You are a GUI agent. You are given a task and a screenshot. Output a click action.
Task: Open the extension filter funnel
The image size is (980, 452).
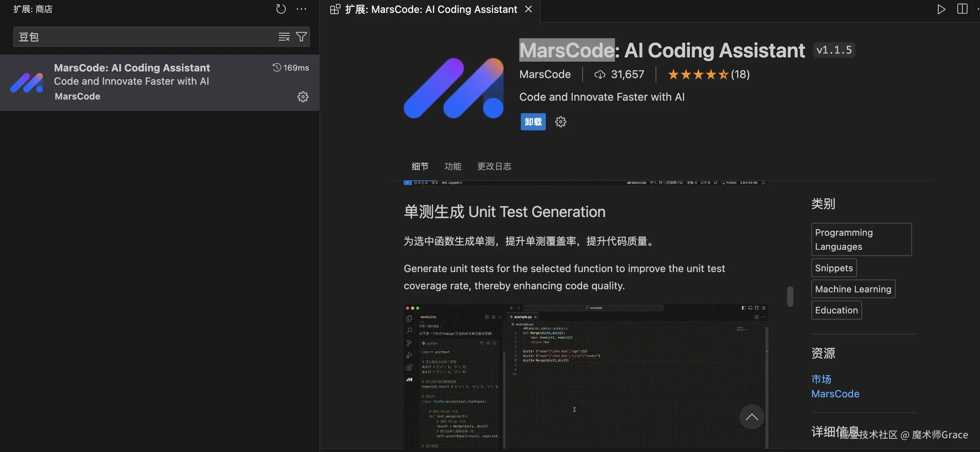point(301,37)
